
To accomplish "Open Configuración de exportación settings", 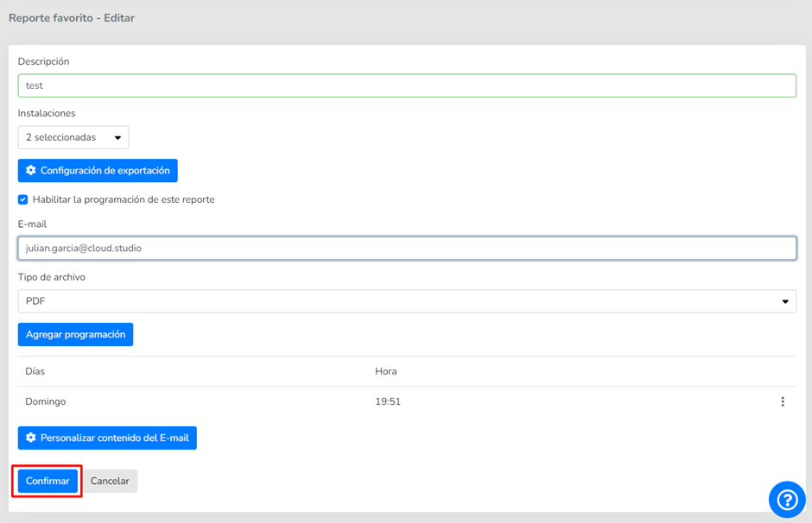I will coord(98,171).
